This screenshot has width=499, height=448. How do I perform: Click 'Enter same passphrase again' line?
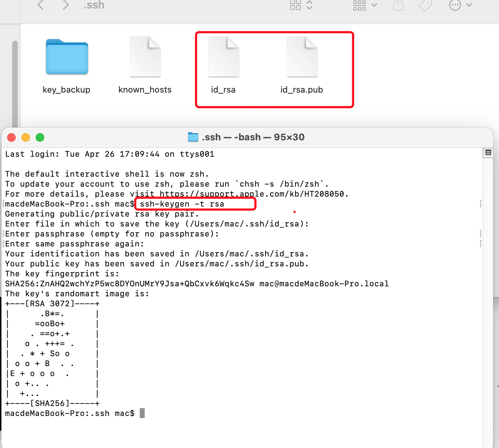(74, 244)
